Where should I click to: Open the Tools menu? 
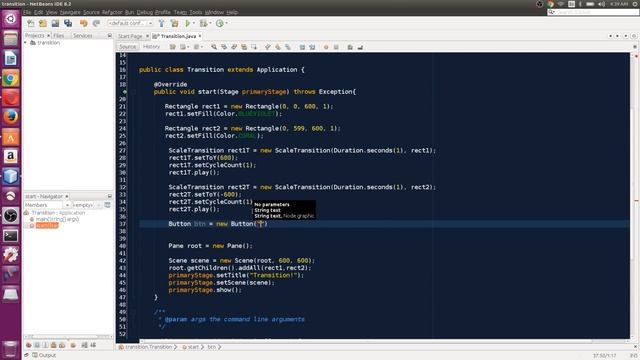pyautogui.click(x=196, y=12)
